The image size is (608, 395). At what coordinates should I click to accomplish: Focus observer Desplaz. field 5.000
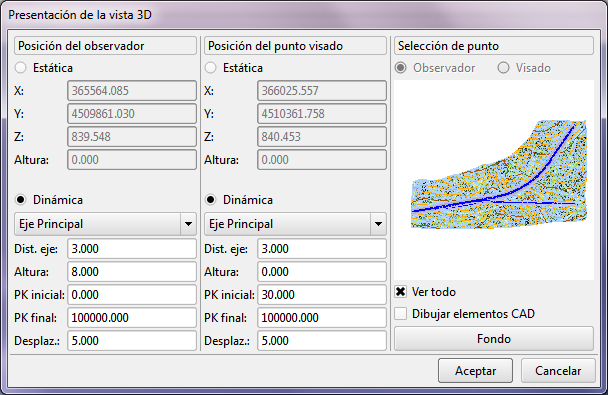click(x=132, y=340)
